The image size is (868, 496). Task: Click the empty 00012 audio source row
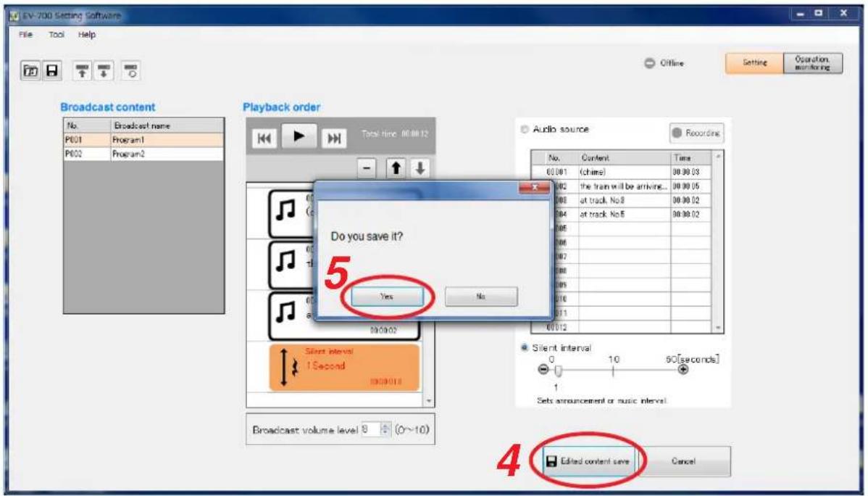[x=622, y=328]
